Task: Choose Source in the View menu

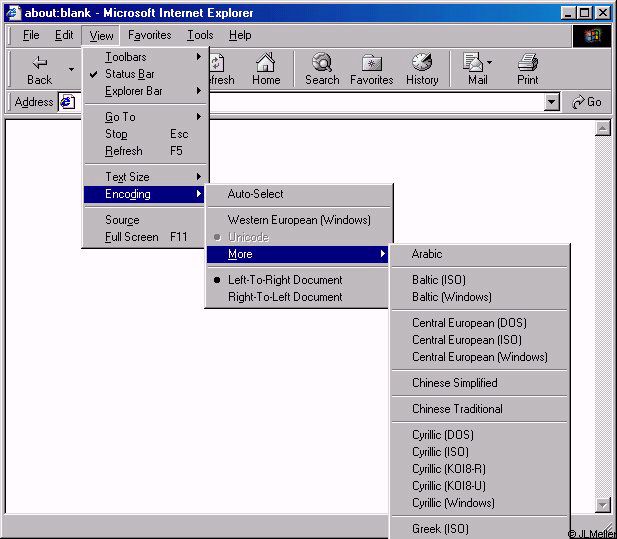Action: pos(144,220)
